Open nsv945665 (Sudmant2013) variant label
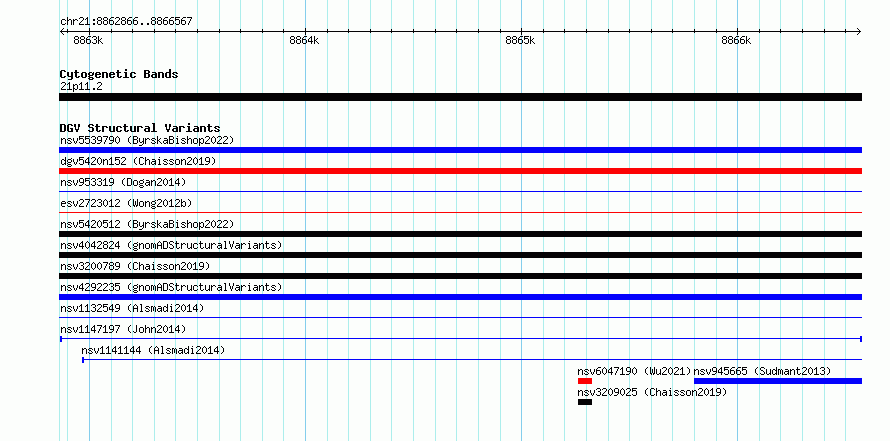The width and height of the screenshot is (890, 441). [x=762, y=371]
